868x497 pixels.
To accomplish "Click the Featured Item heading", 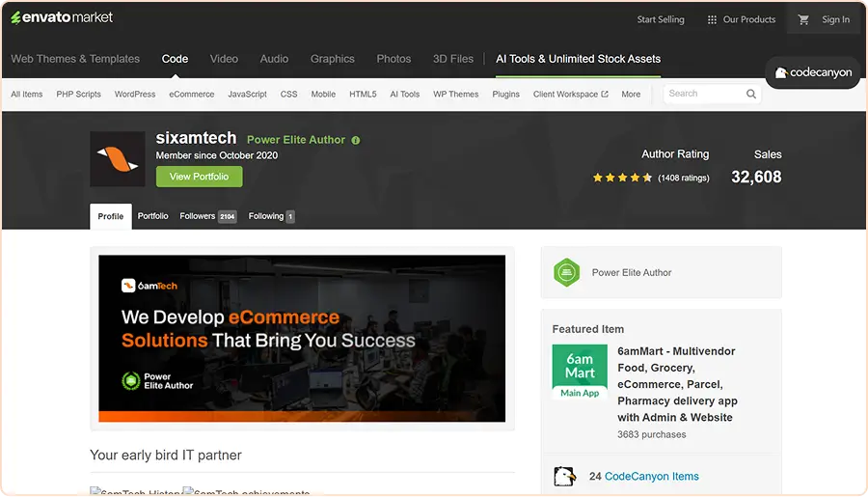I will point(588,329).
